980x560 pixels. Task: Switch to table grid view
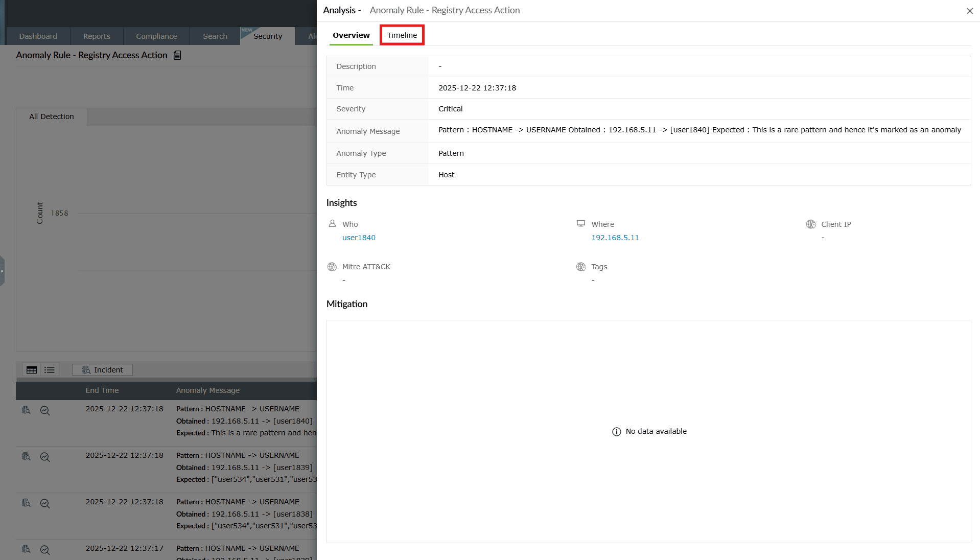[32, 369]
